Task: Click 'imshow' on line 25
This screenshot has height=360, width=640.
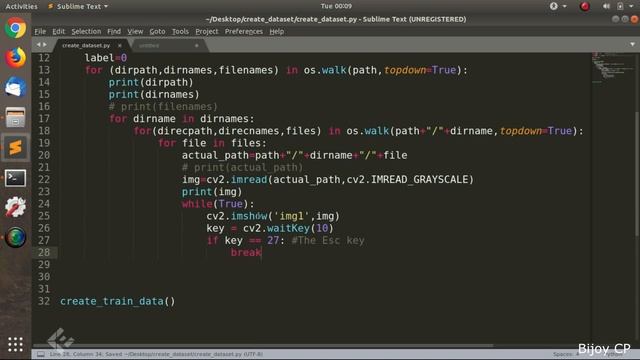Action: [249, 216]
